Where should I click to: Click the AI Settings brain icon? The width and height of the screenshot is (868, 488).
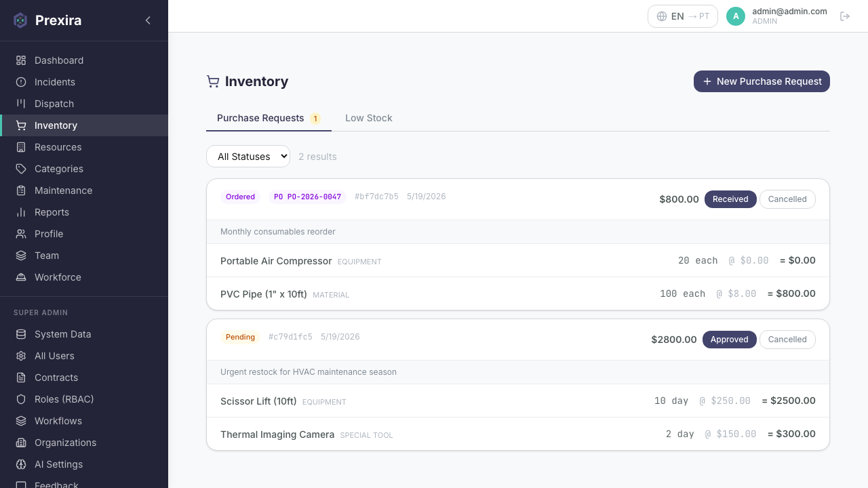21,464
